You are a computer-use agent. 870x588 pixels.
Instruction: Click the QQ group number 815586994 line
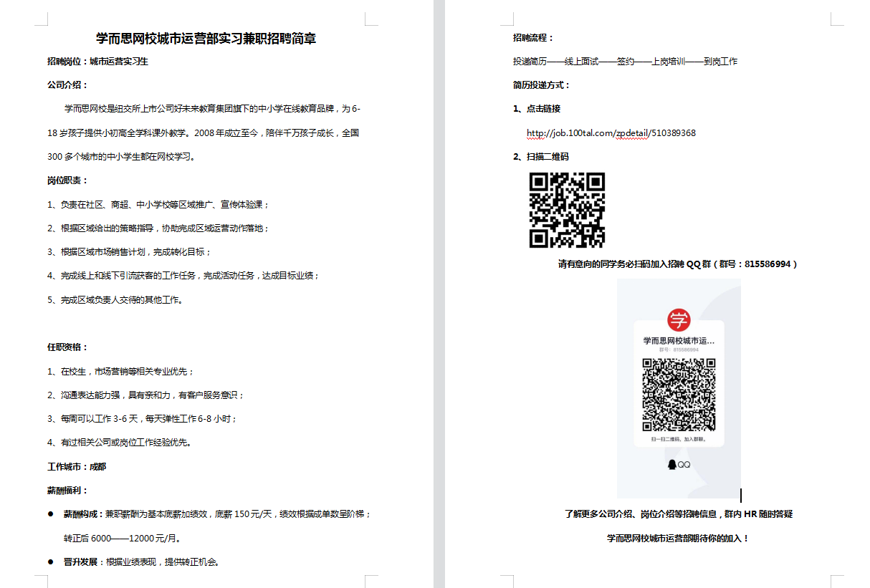tap(677, 264)
